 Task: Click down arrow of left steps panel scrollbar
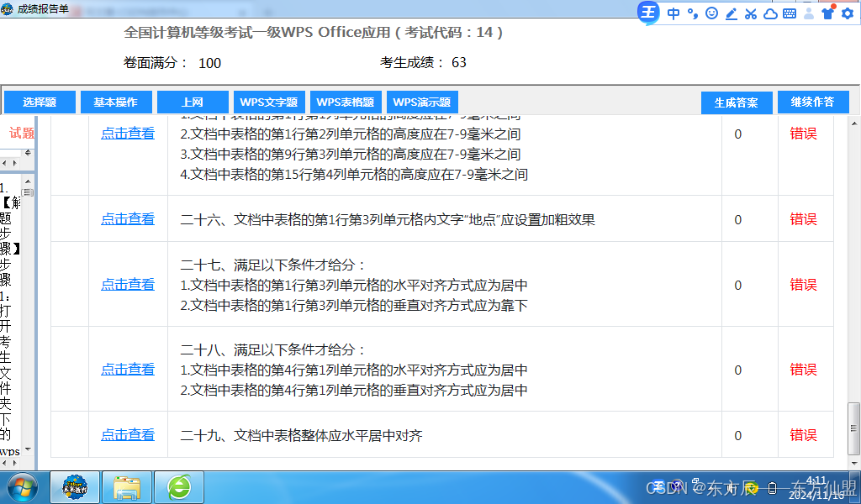(28, 449)
